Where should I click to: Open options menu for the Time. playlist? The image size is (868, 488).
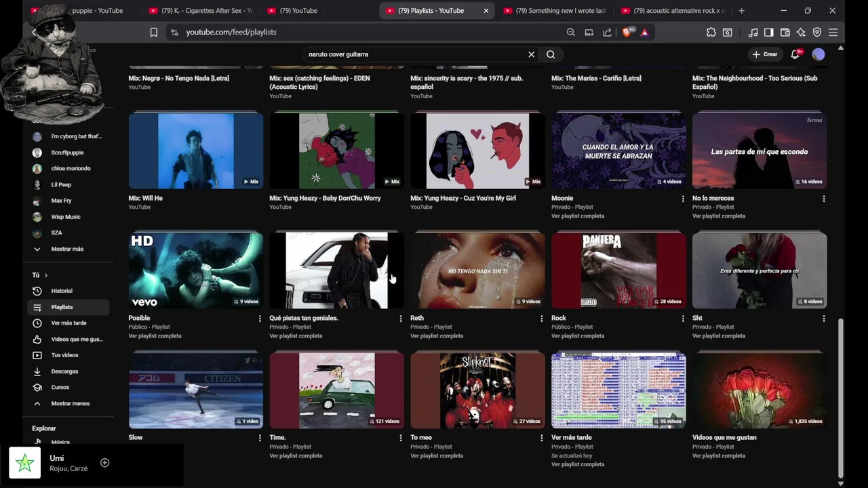click(401, 438)
